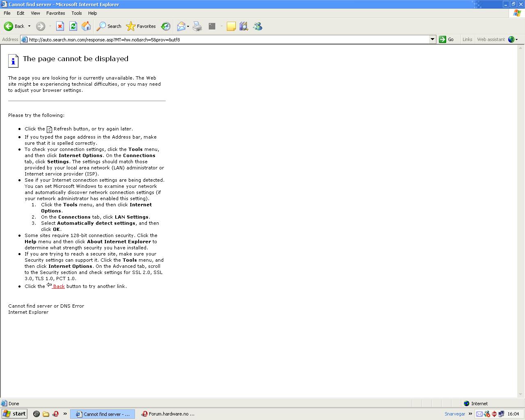Click the Mail envelope icon
This screenshot has height=420, width=525.
tap(181, 26)
